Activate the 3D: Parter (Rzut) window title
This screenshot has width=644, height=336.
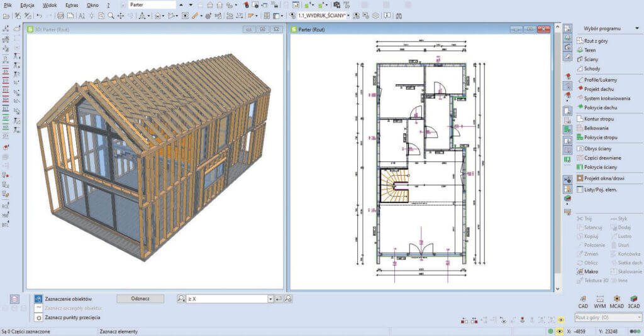pyautogui.click(x=52, y=30)
